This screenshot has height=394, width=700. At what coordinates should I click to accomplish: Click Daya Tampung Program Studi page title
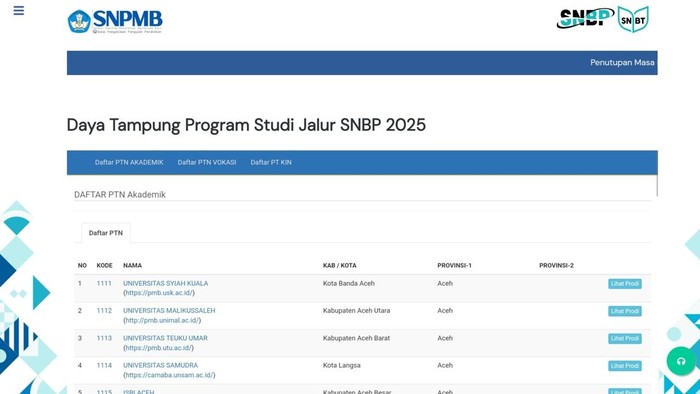click(x=246, y=125)
